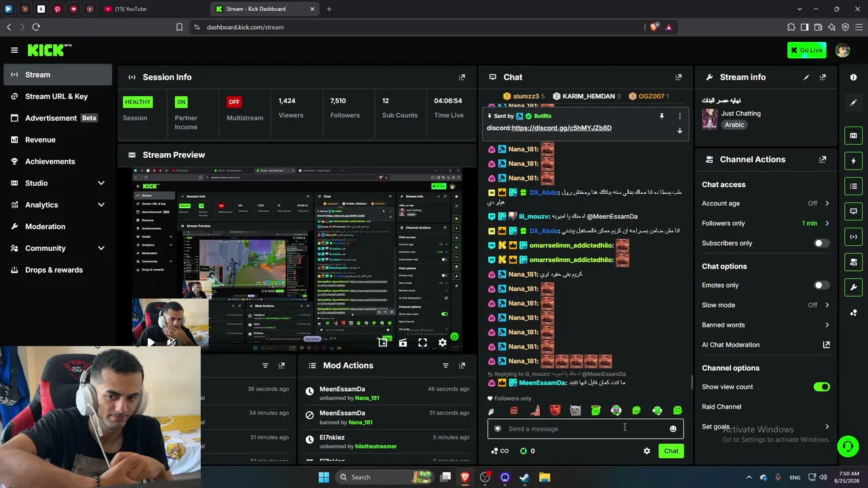The image size is (868, 488).
Task: Enter fullscreen on the stream preview
Action: coord(422,343)
